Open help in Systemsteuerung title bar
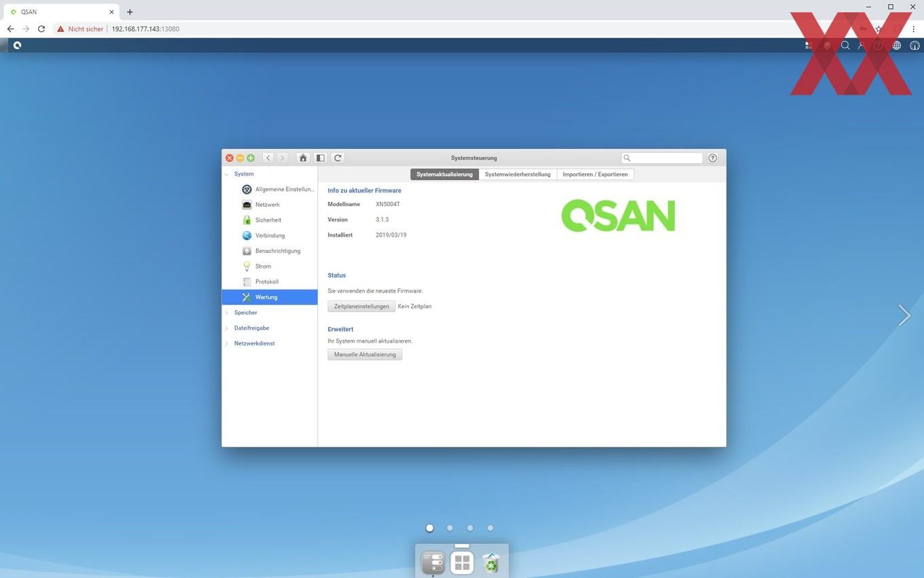Image resolution: width=924 pixels, height=578 pixels. (713, 158)
